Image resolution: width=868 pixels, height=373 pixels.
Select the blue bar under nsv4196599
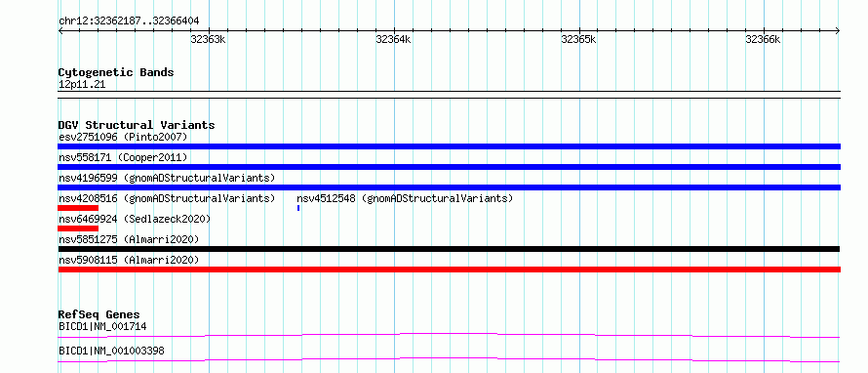(449, 187)
